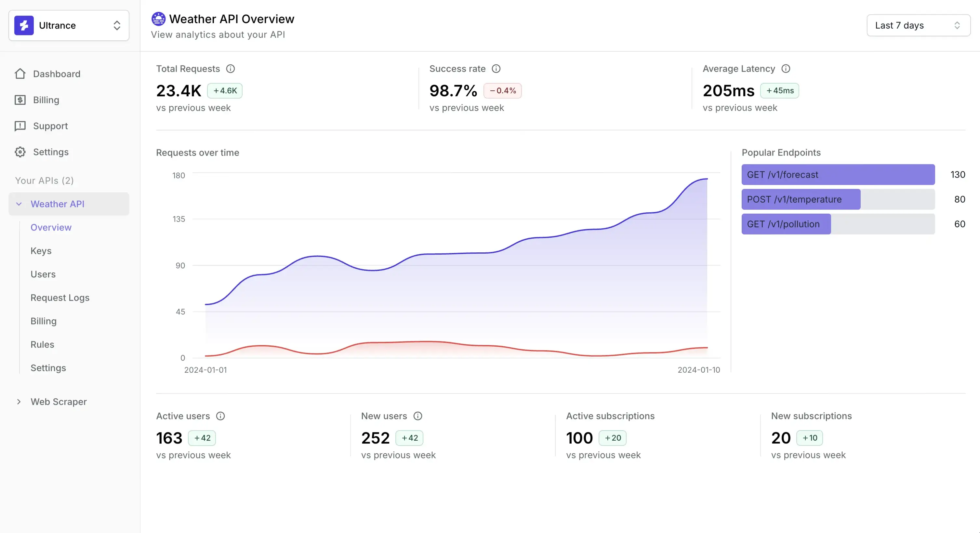Open Support via the exclamation icon

(20, 126)
